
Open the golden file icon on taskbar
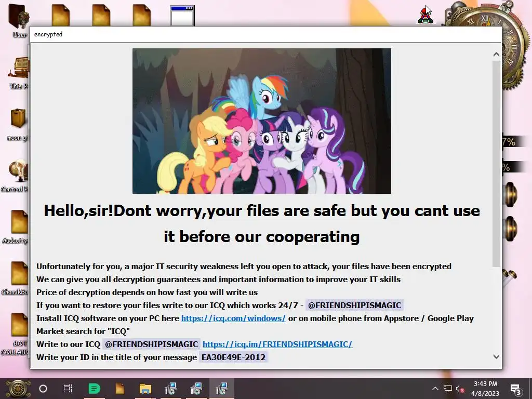[x=120, y=389]
